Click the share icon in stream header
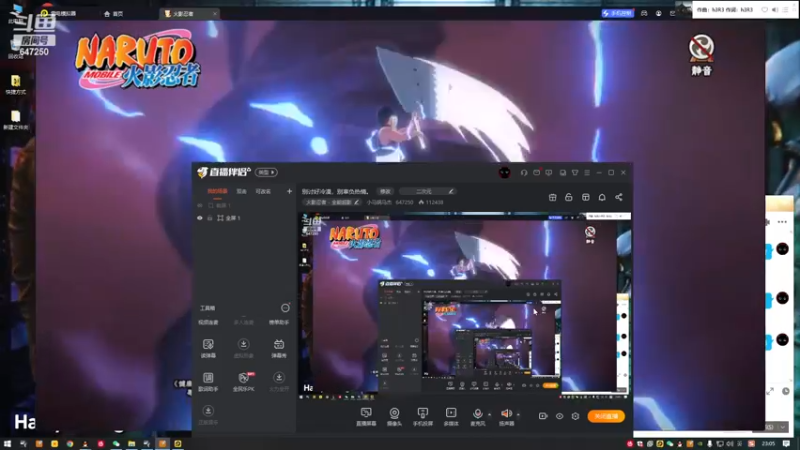 (618, 197)
